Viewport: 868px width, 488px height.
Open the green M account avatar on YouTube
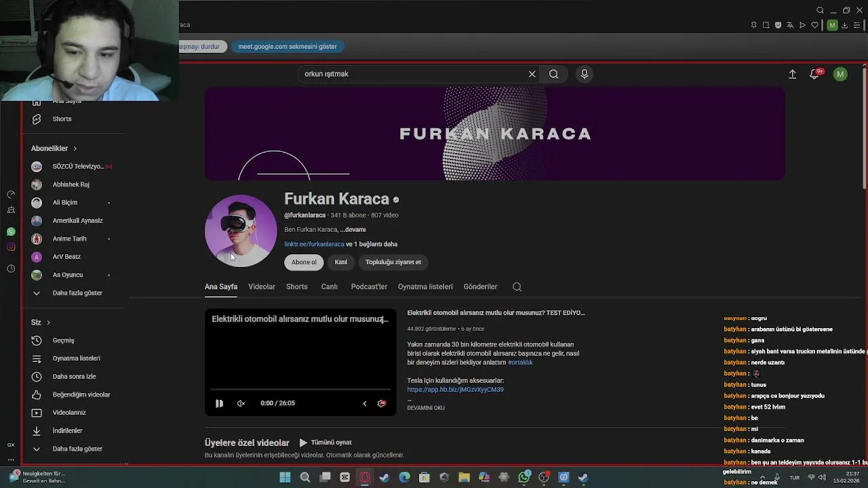(x=840, y=74)
